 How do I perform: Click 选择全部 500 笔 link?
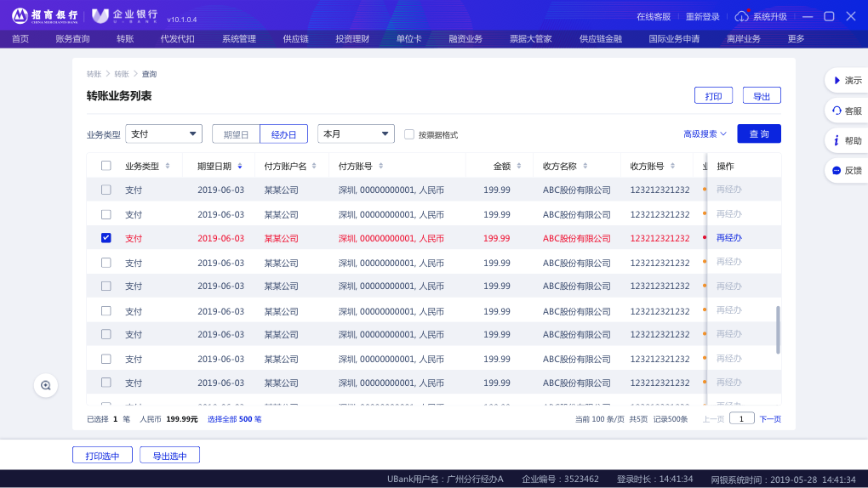[x=235, y=419]
